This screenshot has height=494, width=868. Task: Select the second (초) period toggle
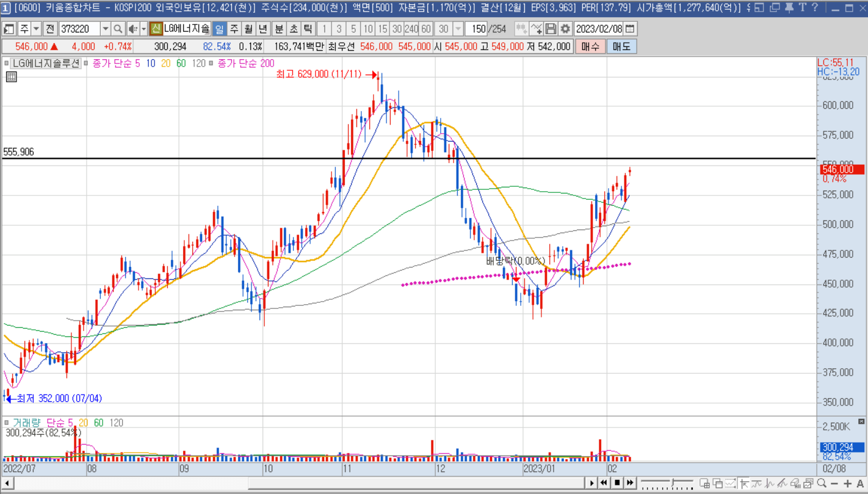[294, 29]
